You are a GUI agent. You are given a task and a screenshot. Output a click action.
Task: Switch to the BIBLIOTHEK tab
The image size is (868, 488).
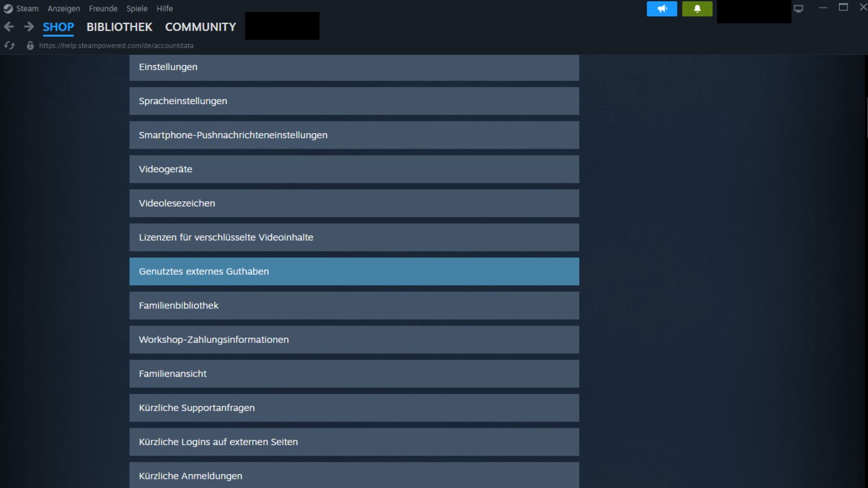(119, 27)
